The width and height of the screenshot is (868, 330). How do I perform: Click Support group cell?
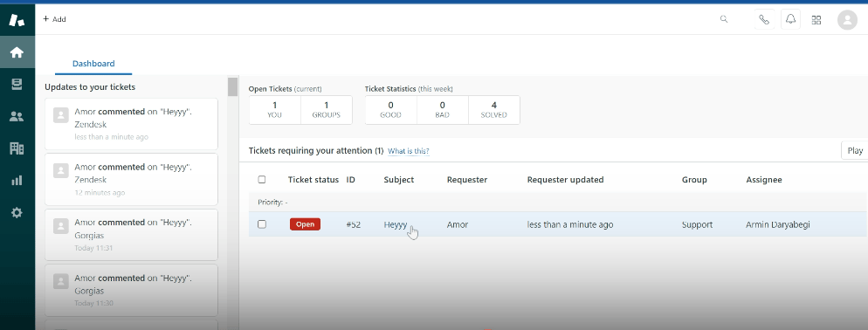(x=697, y=224)
